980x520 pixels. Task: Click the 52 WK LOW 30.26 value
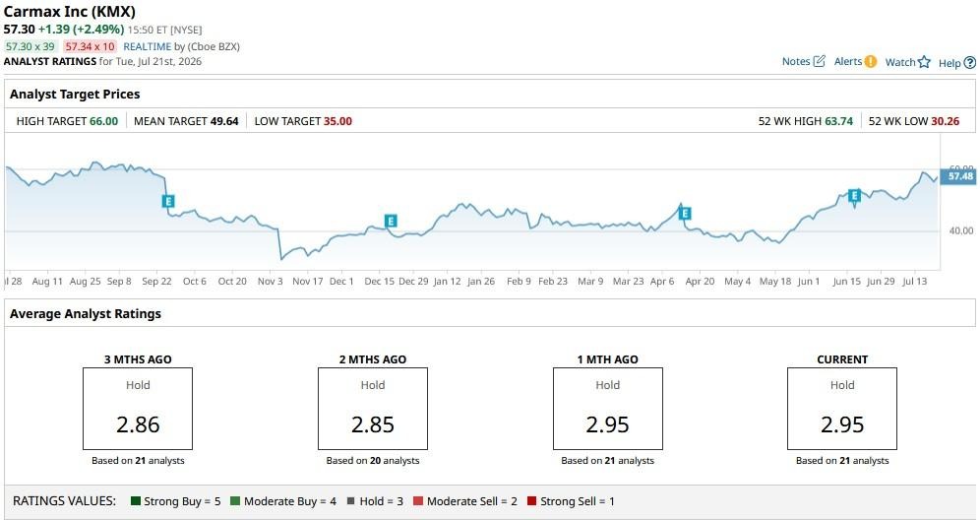945,121
